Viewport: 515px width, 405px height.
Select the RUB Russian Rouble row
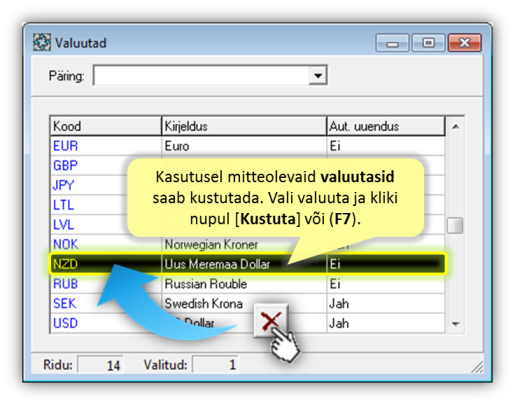click(247, 284)
